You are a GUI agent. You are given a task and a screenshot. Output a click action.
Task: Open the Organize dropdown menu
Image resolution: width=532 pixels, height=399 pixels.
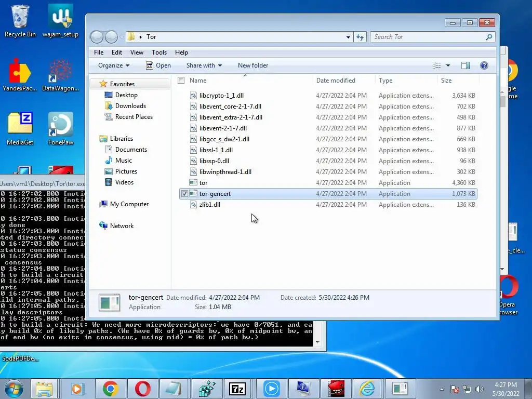coord(114,65)
